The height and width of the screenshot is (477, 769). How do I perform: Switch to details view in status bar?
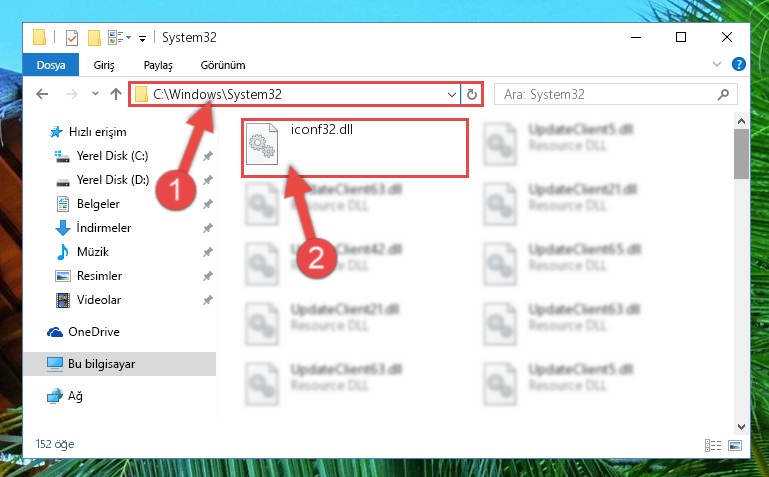tap(713, 445)
